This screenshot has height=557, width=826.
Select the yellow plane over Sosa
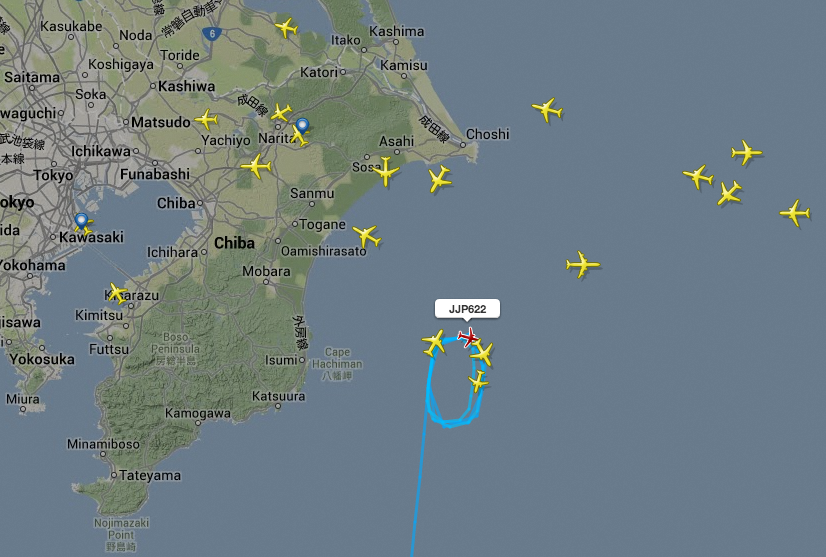coord(386,171)
